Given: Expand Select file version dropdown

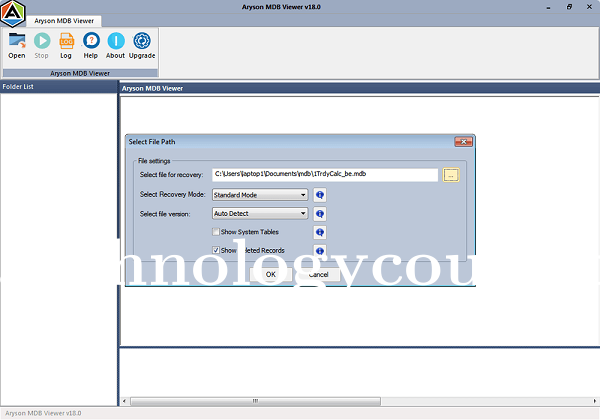Looking at the screenshot, I should (260, 213).
